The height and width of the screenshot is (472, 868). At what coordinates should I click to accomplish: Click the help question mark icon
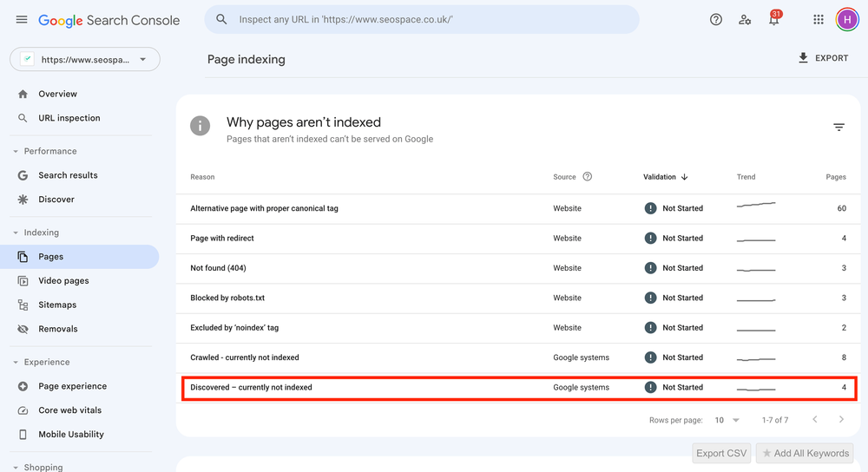pyautogui.click(x=716, y=20)
